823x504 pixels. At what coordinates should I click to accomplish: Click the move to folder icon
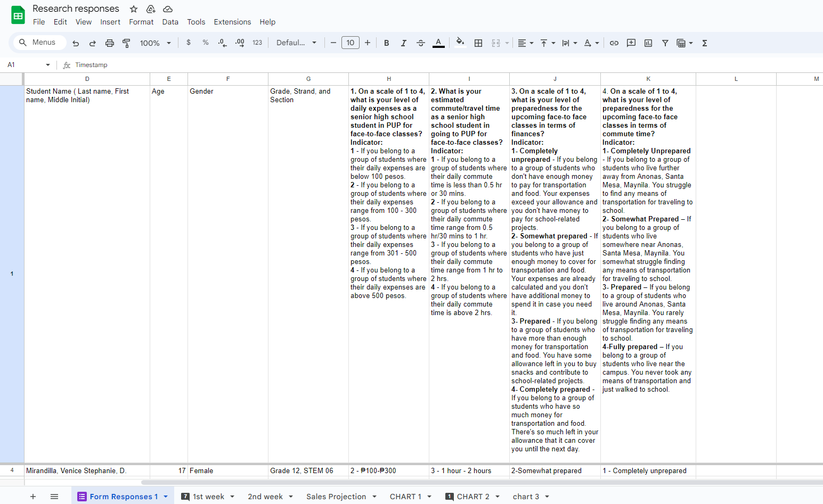click(x=151, y=9)
